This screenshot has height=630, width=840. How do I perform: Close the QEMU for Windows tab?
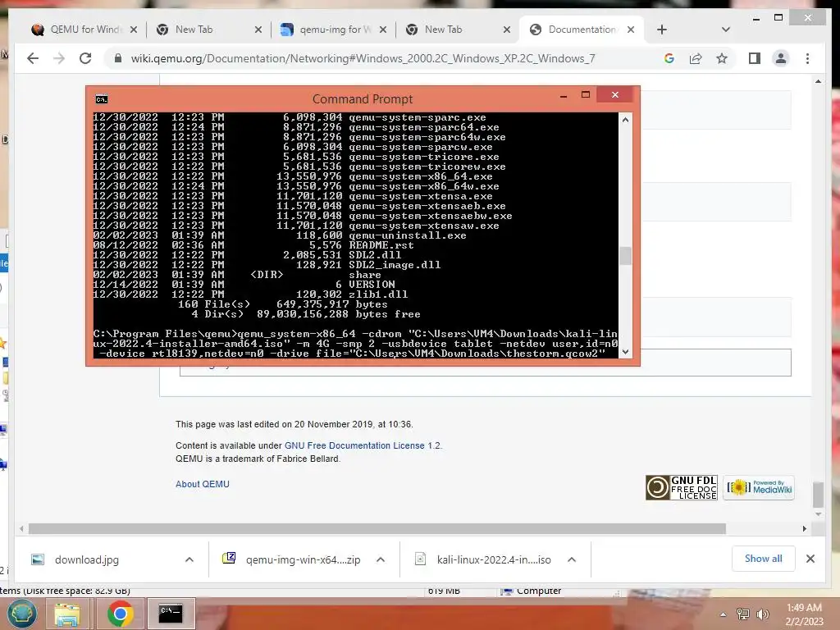[134, 30]
